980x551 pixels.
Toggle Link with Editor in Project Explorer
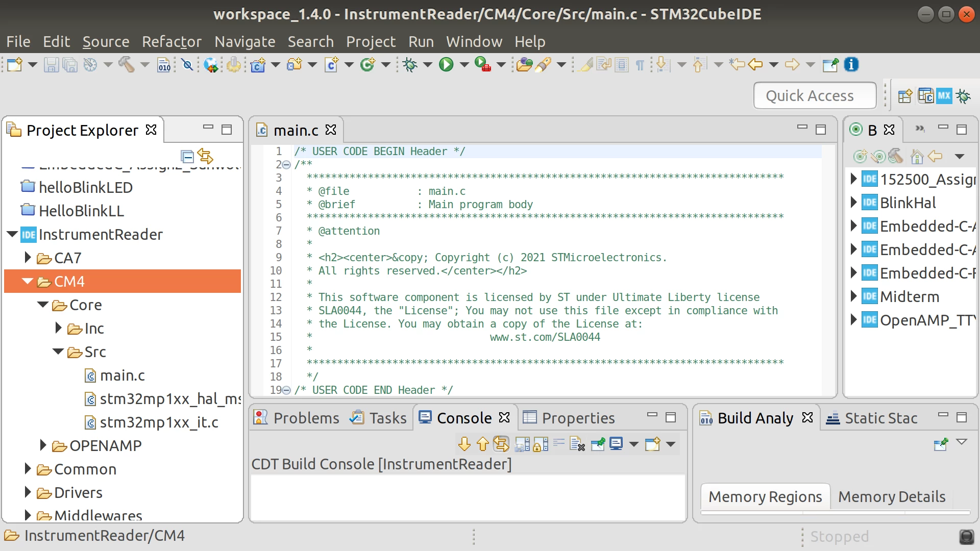[205, 156]
